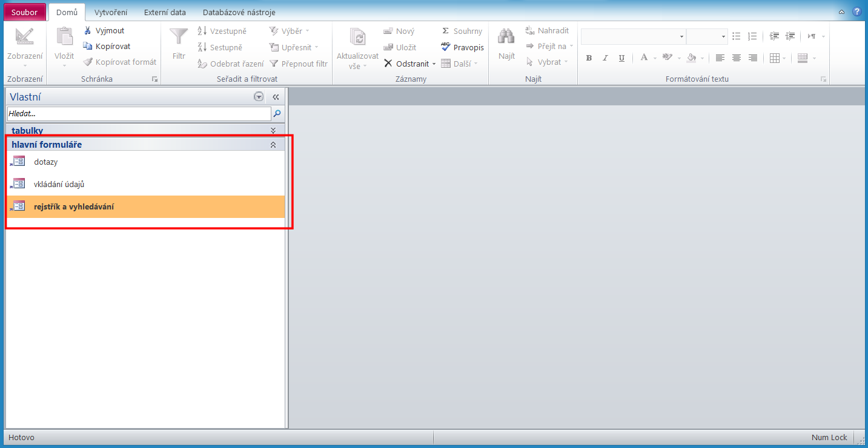Click the gridlines button
Viewport: 868px width, 448px height.
pos(775,58)
